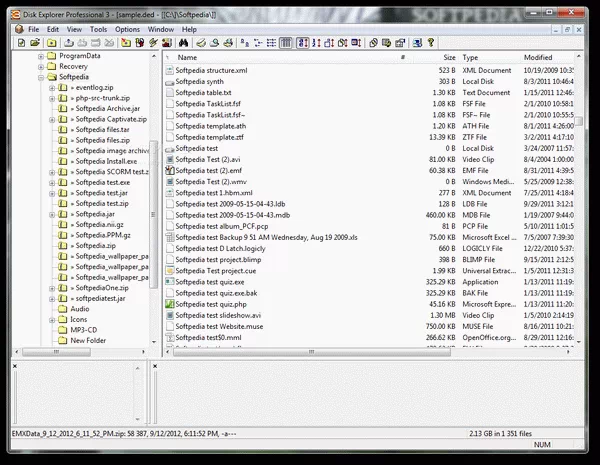This screenshot has height=465, width=600.
Task: Click the folder with red arrow toolbar icon
Action: click(126, 43)
